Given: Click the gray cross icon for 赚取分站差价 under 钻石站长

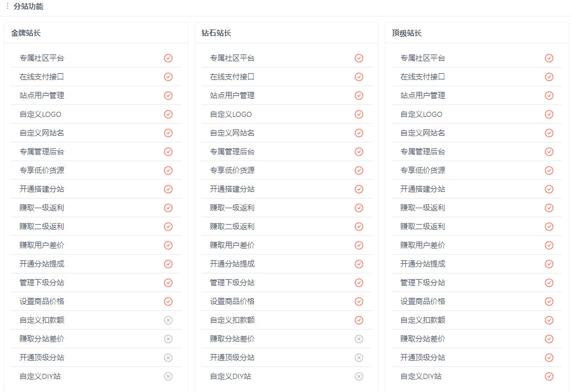Looking at the screenshot, I should pos(359,339).
